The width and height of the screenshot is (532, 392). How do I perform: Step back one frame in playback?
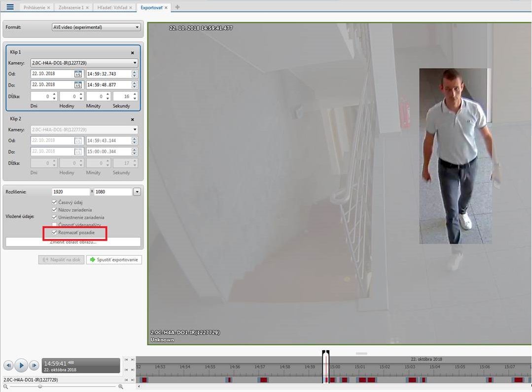click(8, 365)
